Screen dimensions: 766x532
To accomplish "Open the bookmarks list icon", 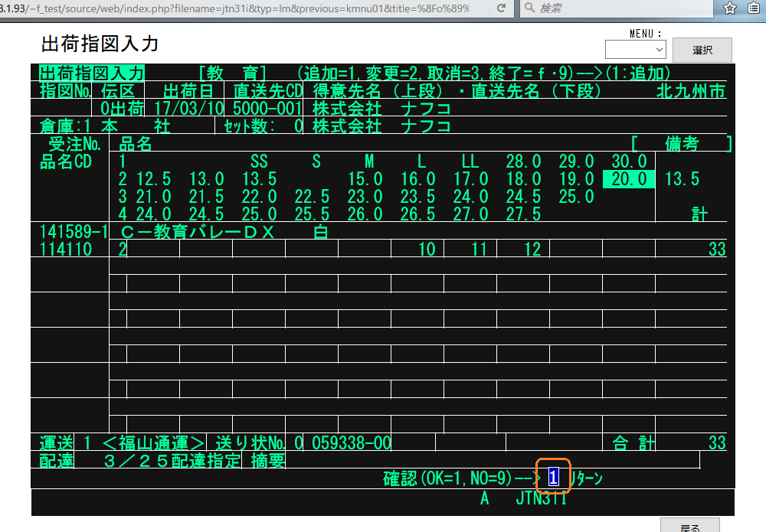I will point(754,8).
